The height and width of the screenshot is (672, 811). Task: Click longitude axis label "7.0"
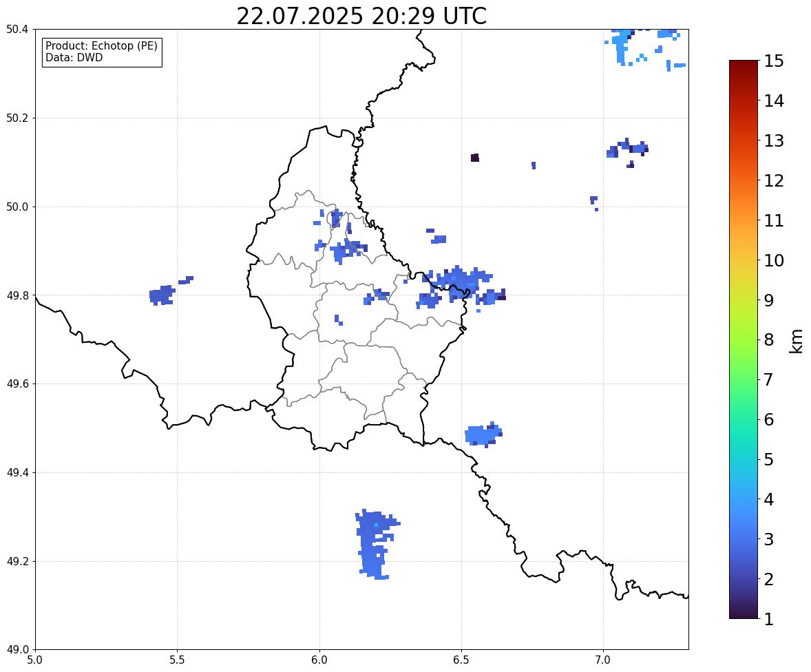click(x=603, y=660)
